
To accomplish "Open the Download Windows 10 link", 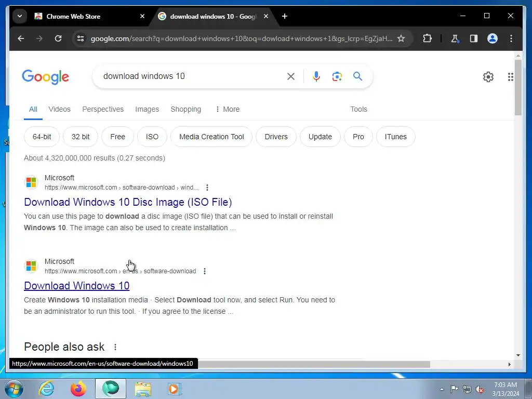I will click(77, 286).
